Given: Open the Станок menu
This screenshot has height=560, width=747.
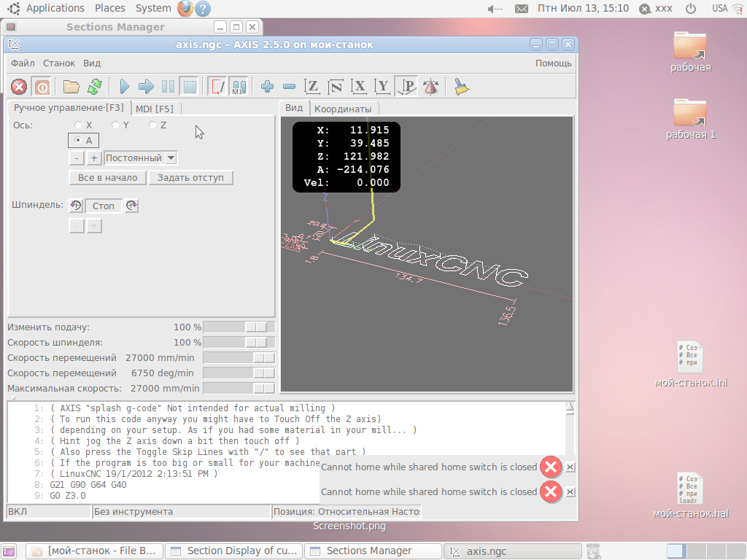Looking at the screenshot, I should coord(59,63).
